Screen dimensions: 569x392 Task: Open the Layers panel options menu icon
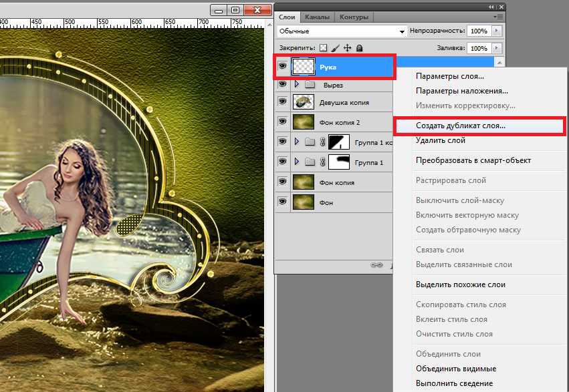(498, 17)
